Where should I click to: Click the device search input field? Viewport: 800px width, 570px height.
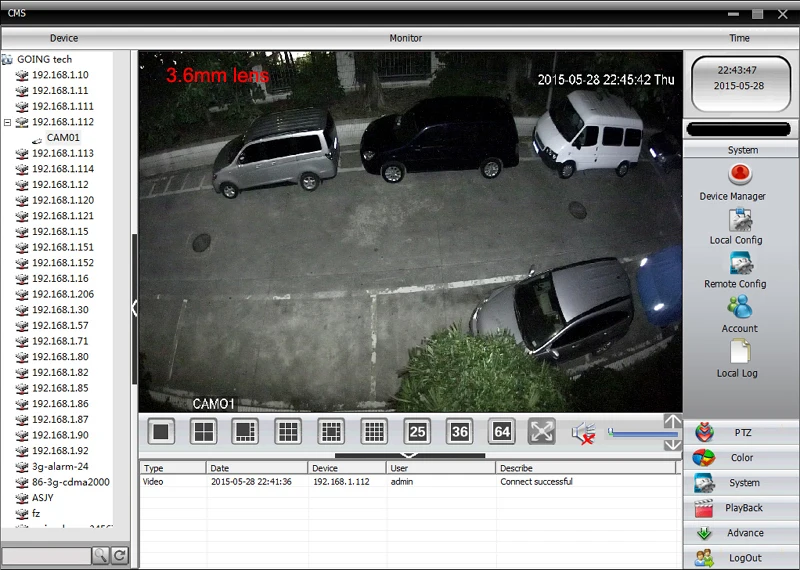point(46,555)
